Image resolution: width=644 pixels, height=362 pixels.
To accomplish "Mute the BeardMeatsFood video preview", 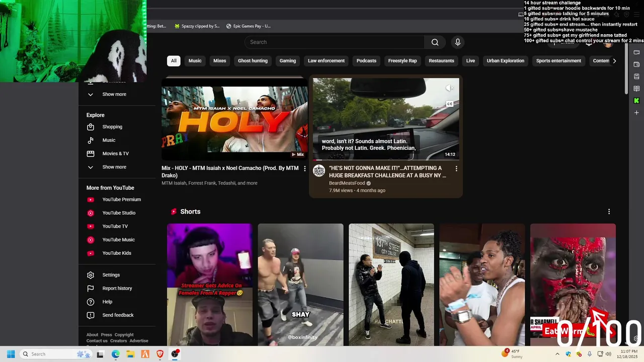I will point(450,88).
